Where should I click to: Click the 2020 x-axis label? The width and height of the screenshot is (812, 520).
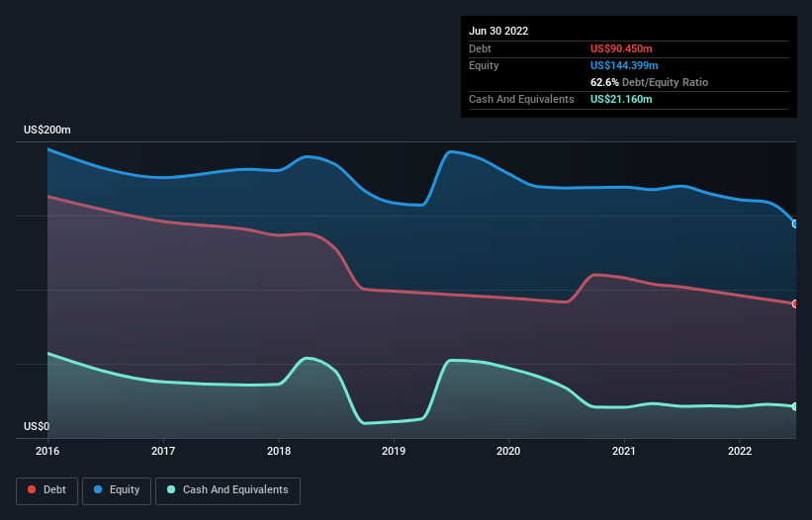pyautogui.click(x=508, y=451)
